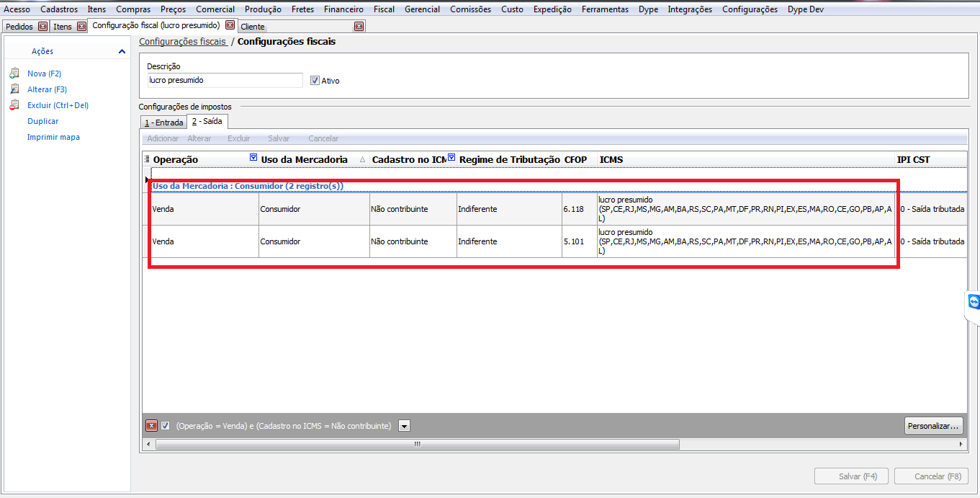Open the Configurações menu
This screenshot has width=980, height=498.
[750, 9]
